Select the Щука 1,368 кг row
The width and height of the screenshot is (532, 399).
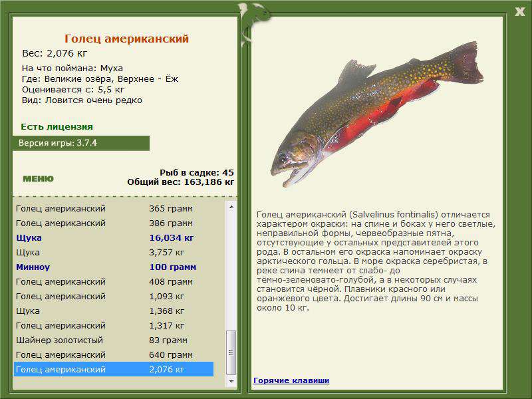[x=114, y=311]
